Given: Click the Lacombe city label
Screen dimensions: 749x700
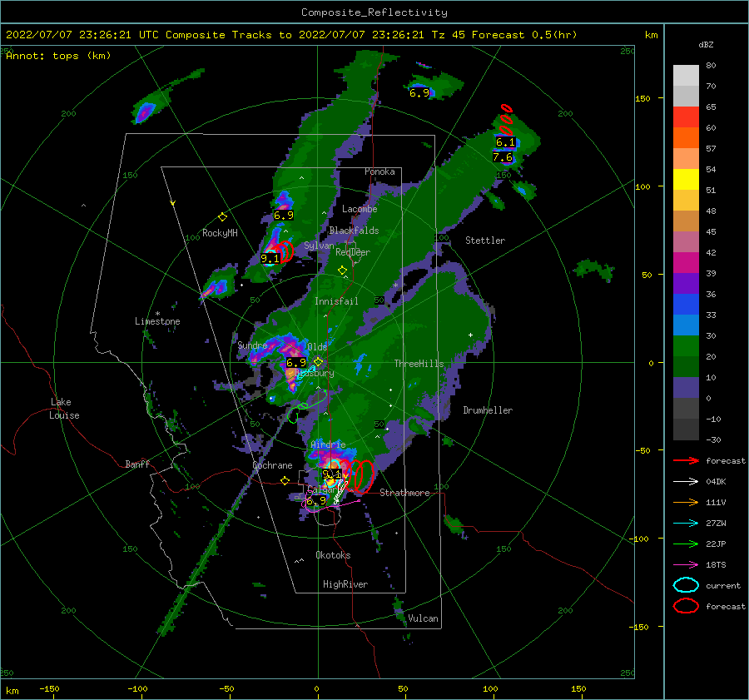Looking at the screenshot, I should click(x=360, y=209).
